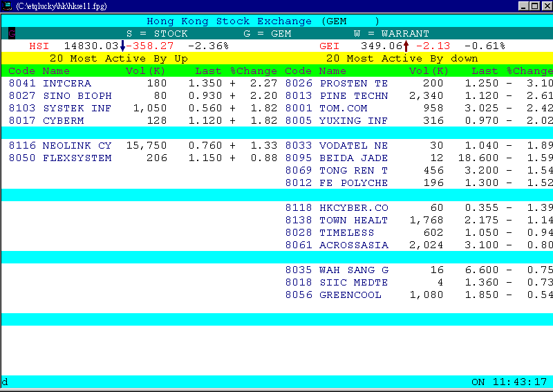553x392 pixels.
Task: Minimize the hkse11.fpg window
Action: [x=524, y=6]
